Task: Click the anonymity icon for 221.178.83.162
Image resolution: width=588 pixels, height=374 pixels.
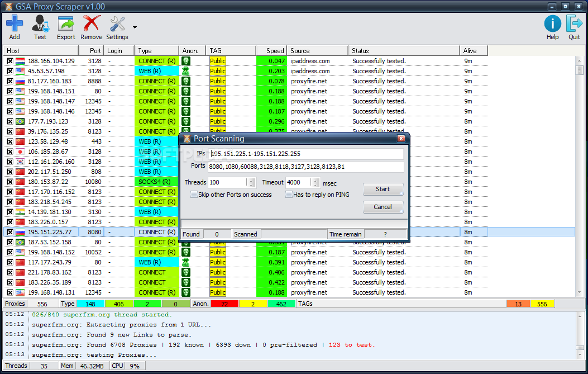Action: (185, 272)
